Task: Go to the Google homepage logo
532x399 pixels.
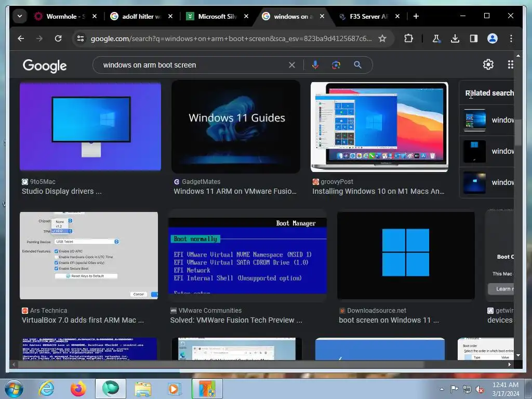Action: [45, 65]
